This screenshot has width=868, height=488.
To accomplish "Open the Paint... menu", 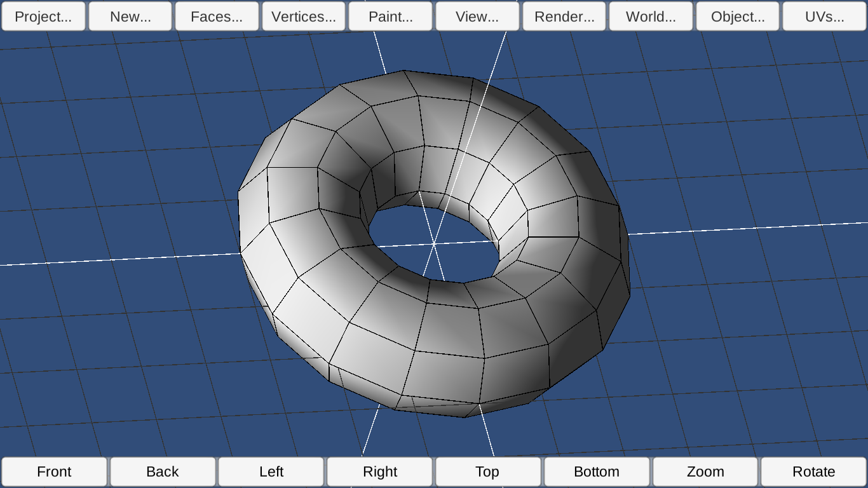I will tap(390, 17).
